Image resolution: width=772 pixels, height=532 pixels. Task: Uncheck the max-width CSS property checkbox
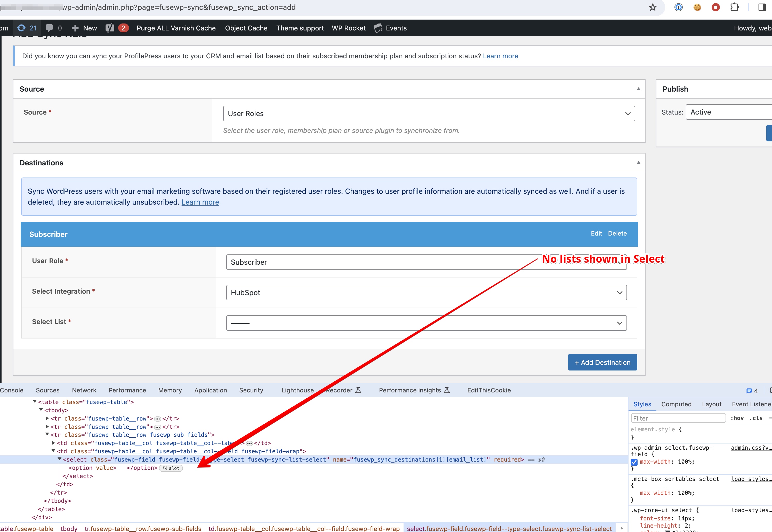[x=634, y=462]
